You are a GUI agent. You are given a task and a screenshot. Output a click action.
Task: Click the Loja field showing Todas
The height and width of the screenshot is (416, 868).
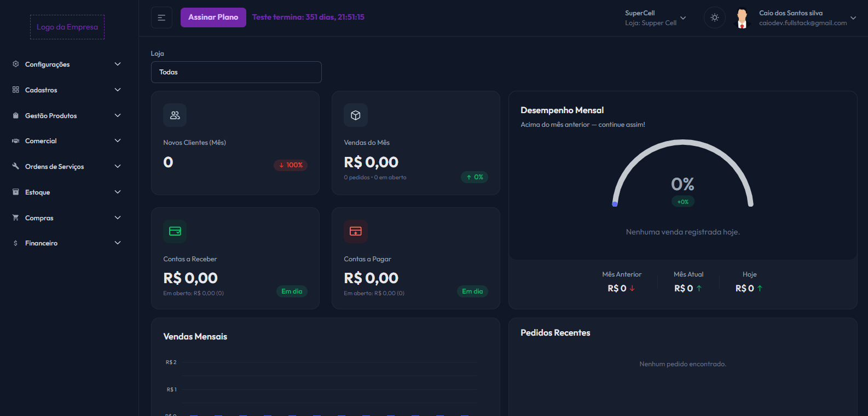click(x=236, y=72)
